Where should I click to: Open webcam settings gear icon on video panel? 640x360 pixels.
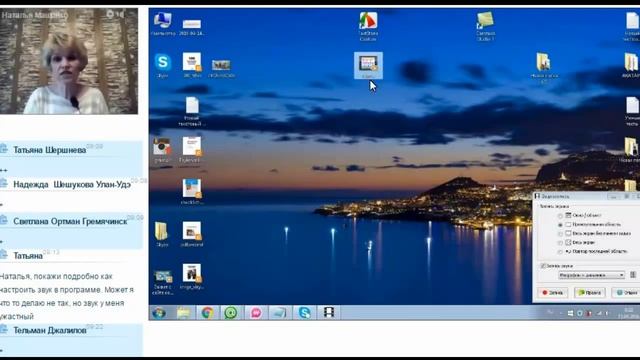pos(110,14)
